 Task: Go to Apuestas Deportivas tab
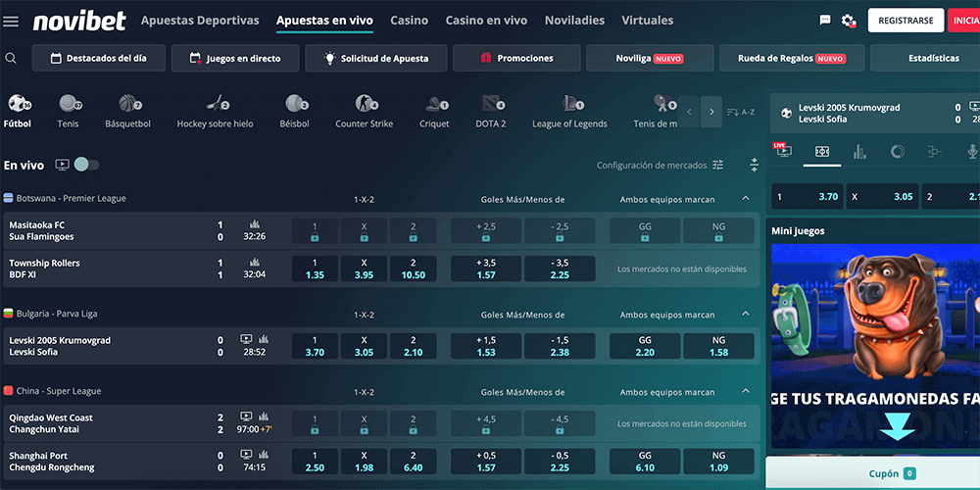tap(200, 21)
